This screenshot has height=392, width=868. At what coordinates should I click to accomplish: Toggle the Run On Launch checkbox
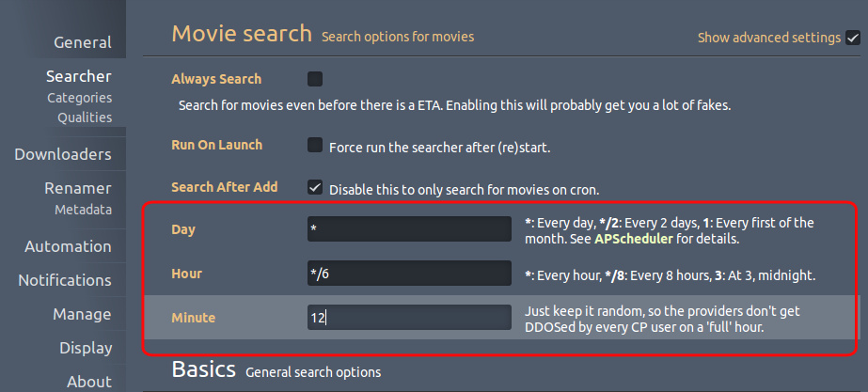[315, 146]
